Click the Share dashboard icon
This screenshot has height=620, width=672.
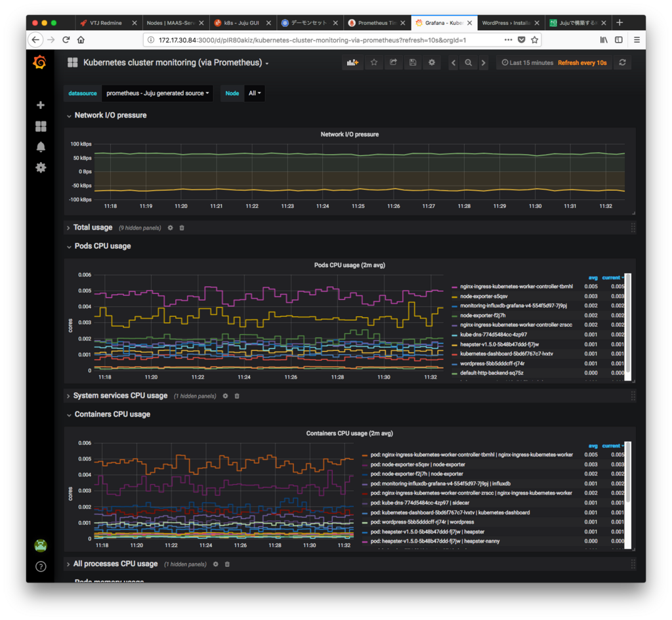point(393,62)
